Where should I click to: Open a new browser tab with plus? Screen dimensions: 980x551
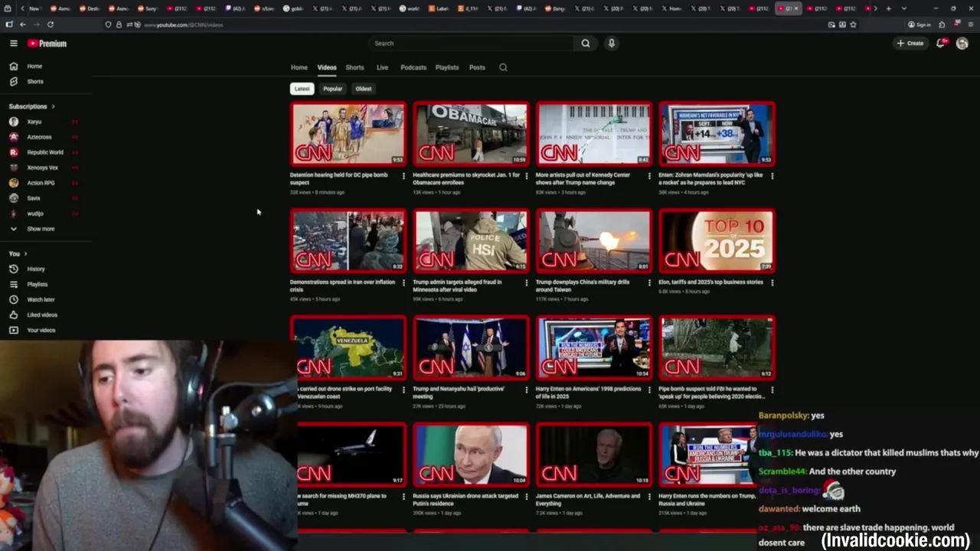click(888, 8)
